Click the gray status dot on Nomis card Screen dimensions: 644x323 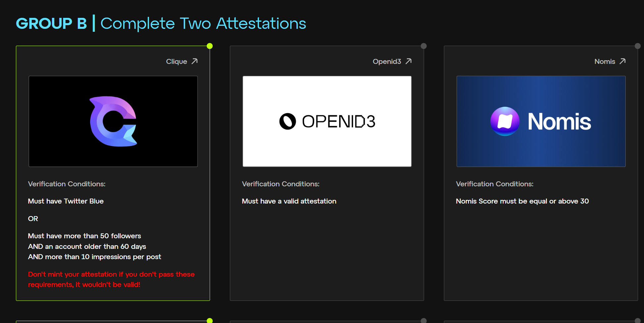[x=638, y=46]
